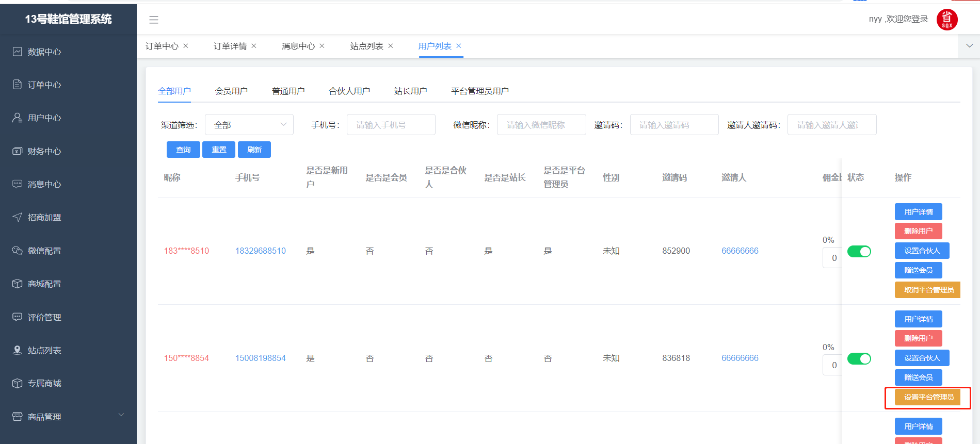The width and height of the screenshot is (980, 444).
Task: Open the tabs overflow dropdown arrow
Action: coord(969,46)
